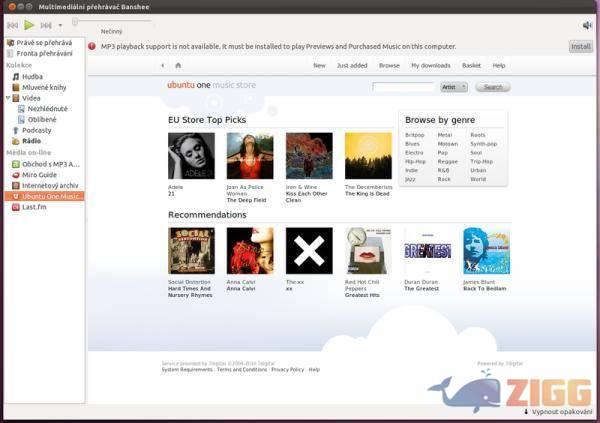Open Privacy Policy footer link
Screen dimensions: 600x423
[287, 369]
